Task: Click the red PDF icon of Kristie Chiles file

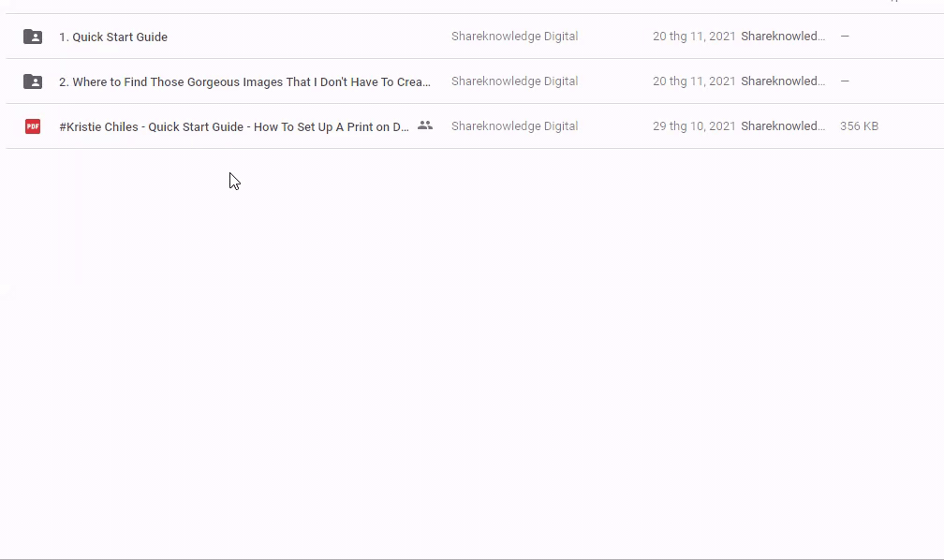Action: coord(33,126)
